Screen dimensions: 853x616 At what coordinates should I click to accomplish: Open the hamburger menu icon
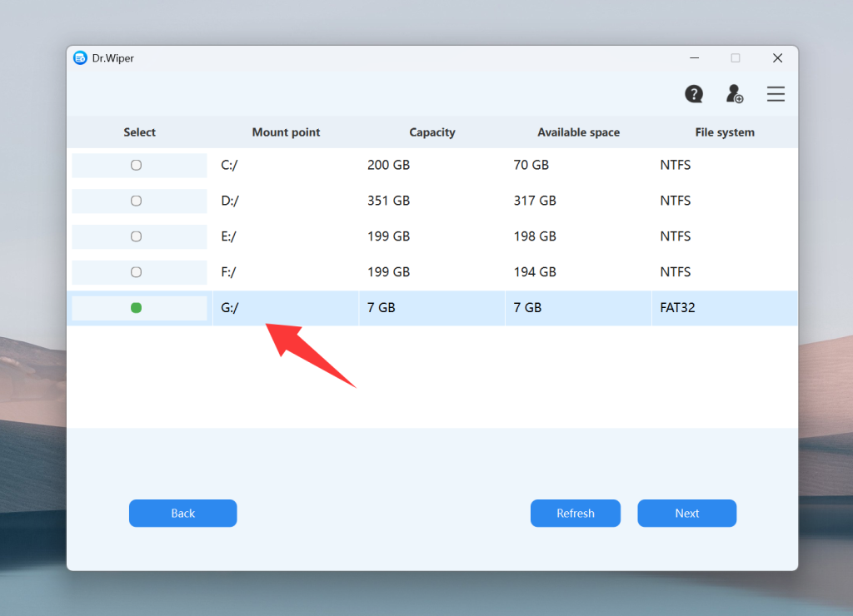[x=776, y=94]
